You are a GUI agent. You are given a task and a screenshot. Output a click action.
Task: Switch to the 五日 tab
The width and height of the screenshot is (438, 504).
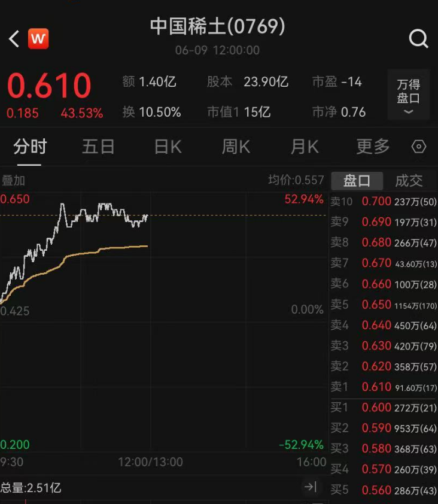(98, 147)
